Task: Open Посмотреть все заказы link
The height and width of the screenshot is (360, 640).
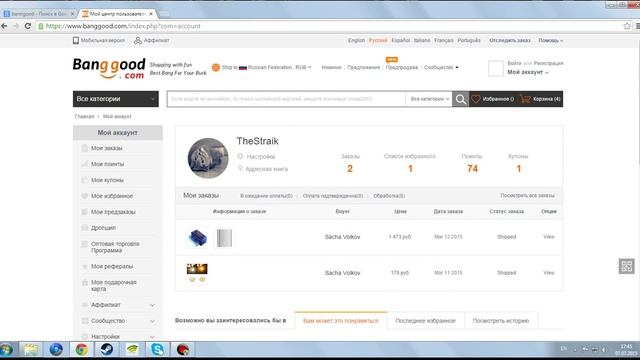Action: [527, 196]
